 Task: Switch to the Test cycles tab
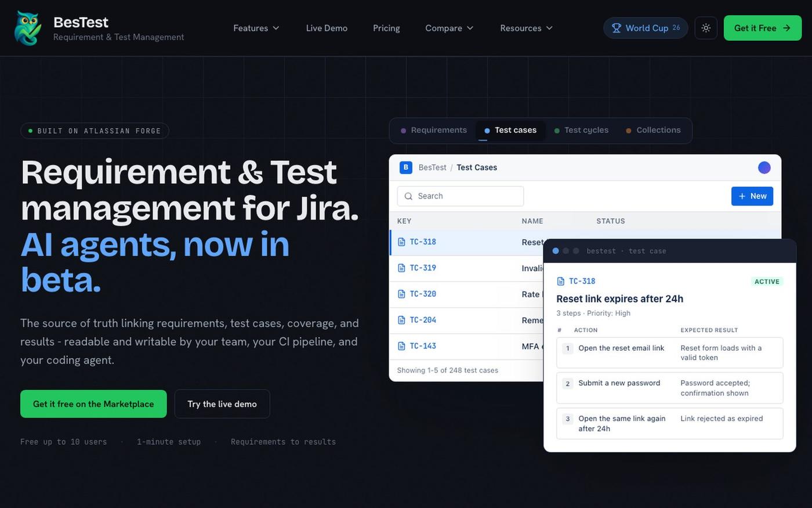pyautogui.click(x=581, y=130)
